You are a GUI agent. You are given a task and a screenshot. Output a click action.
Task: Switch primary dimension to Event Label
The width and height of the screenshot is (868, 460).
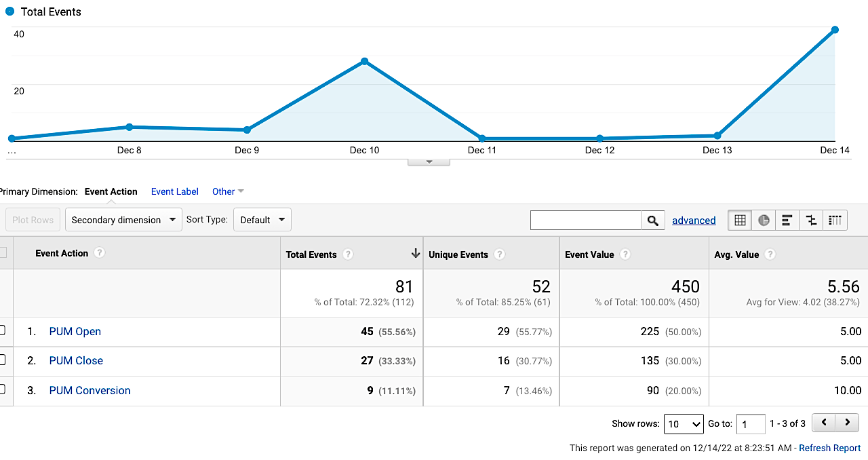click(174, 191)
